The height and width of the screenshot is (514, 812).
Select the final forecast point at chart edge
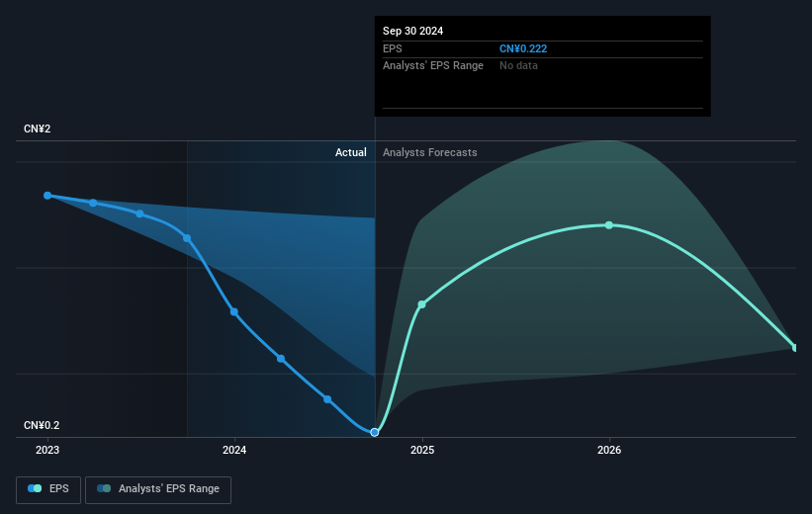(794, 348)
